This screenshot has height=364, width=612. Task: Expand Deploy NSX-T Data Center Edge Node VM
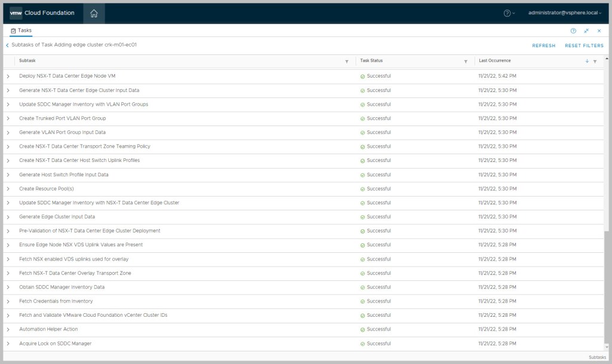[x=8, y=77]
